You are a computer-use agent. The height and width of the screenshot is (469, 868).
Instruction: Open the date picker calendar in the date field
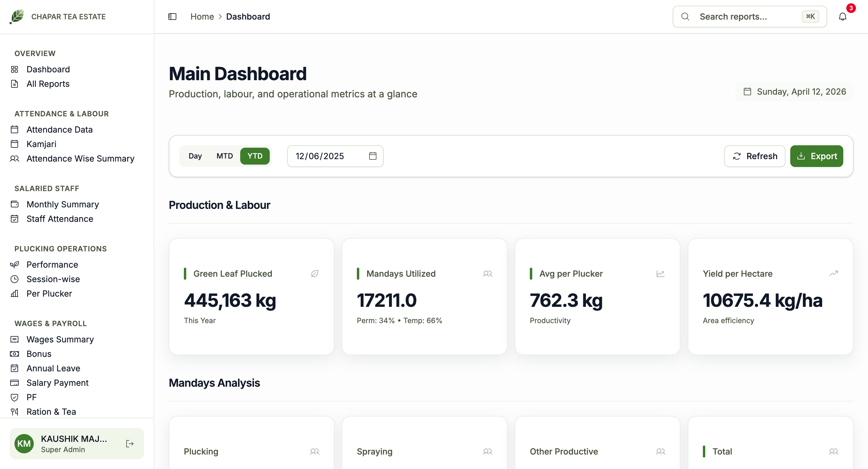click(x=372, y=156)
